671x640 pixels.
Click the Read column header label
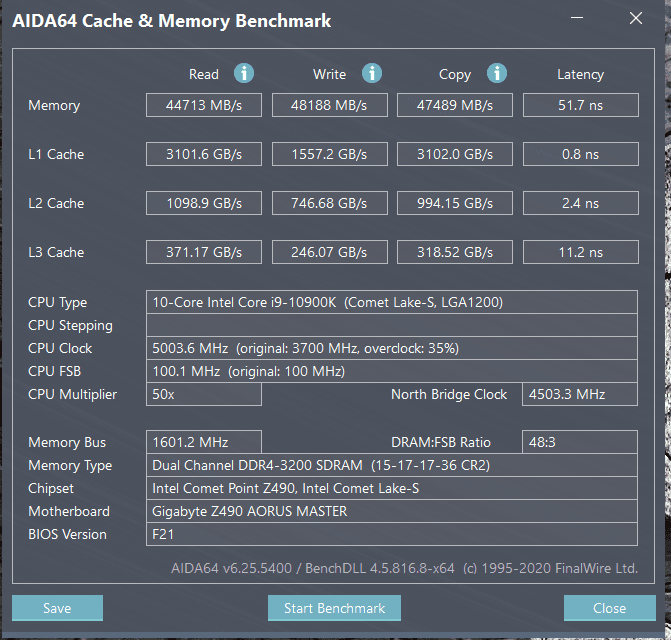pyautogui.click(x=204, y=74)
